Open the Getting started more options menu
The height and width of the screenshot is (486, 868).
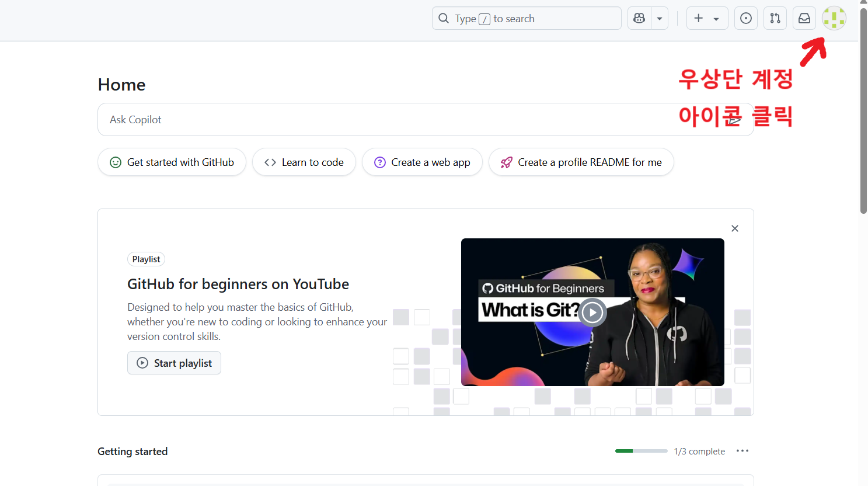tap(742, 451)
